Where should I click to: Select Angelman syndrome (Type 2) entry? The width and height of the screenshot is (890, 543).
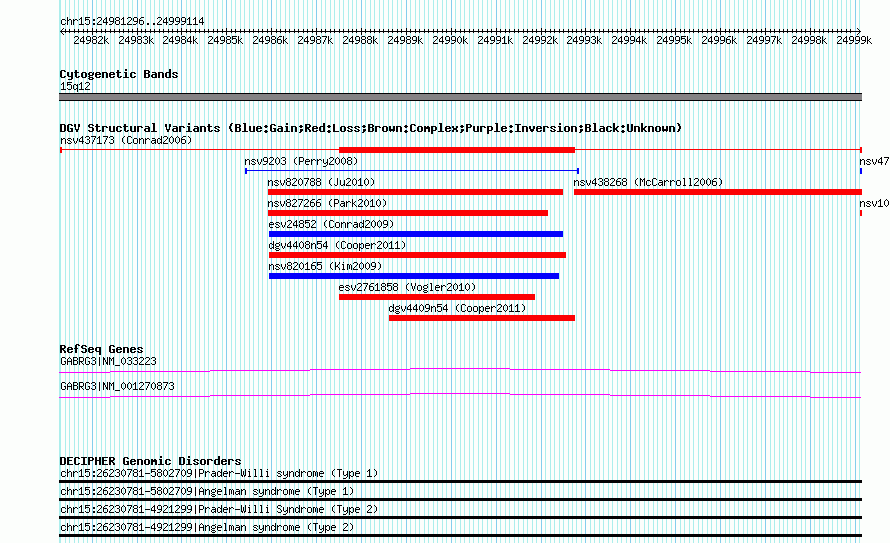point(207,528)
